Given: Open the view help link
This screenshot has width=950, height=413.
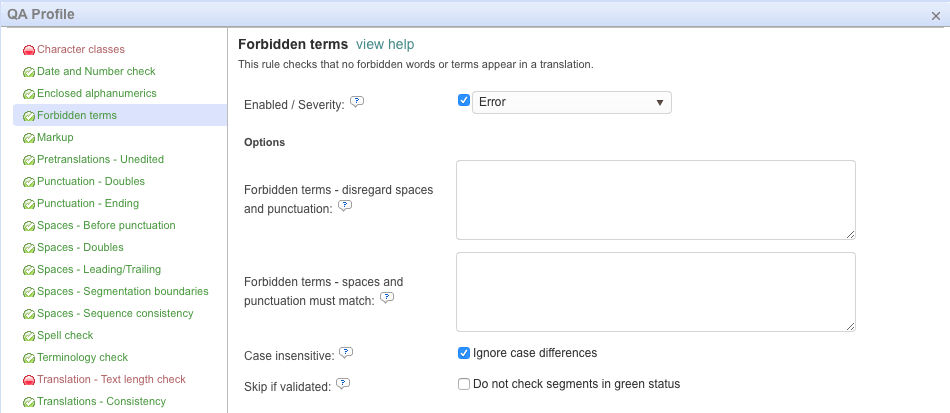Looking at the screenshot, I should point(385,45).
